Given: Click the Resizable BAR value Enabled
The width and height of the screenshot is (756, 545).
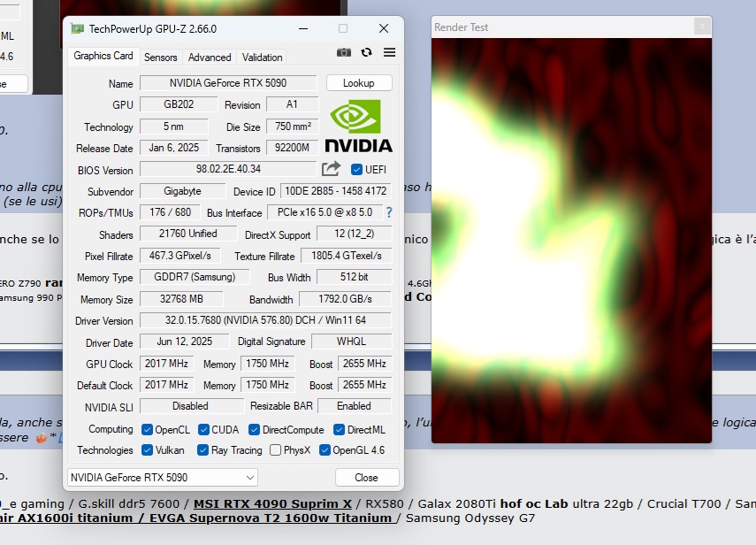Looking at the screenshot, I should [x=355, y=406].
